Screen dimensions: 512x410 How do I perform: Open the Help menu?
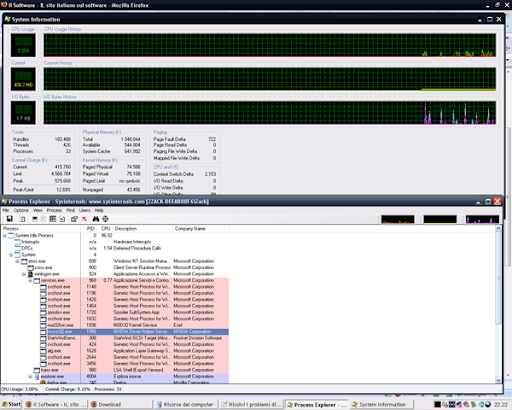click(99, 210)
